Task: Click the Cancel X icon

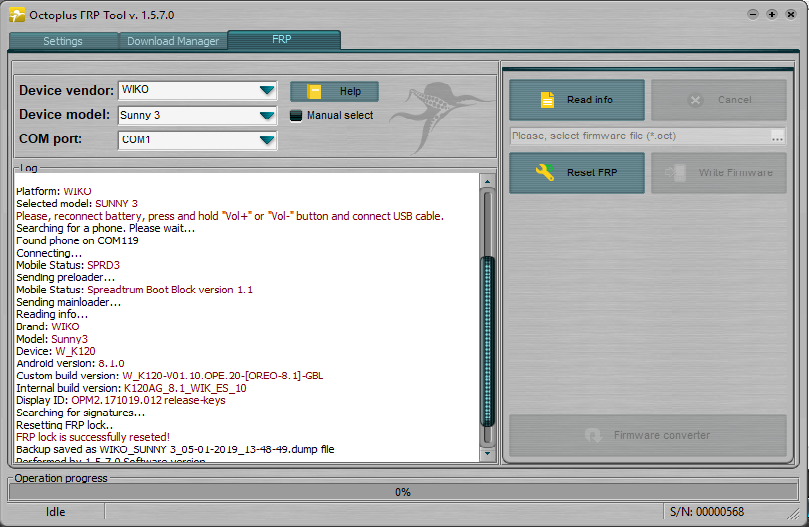Action: pos(695,100)
